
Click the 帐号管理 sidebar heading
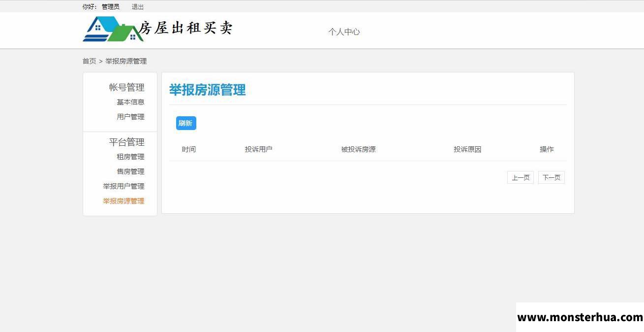click(127, 88)
